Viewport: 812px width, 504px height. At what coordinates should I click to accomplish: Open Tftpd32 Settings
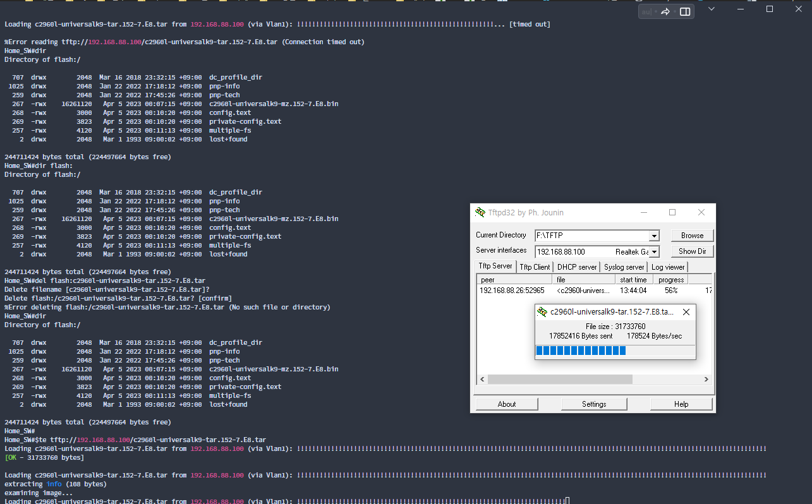(594, 404)
